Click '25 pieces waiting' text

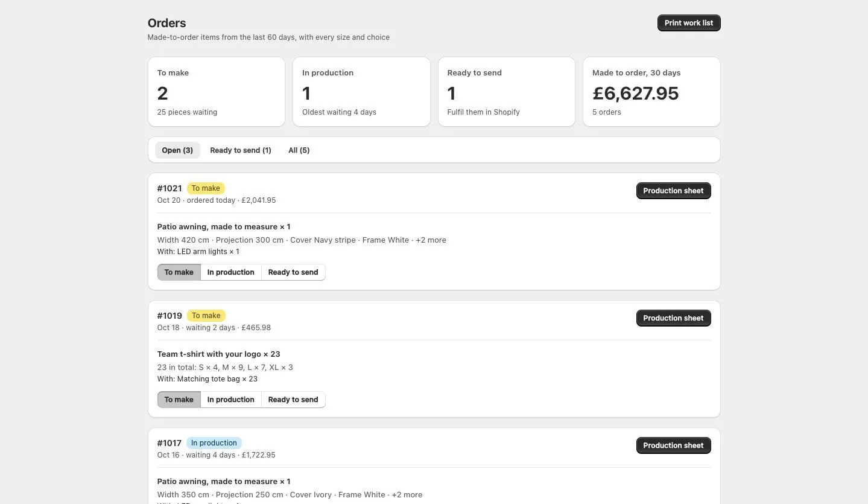pyautogui.click(x=188, y=112)
